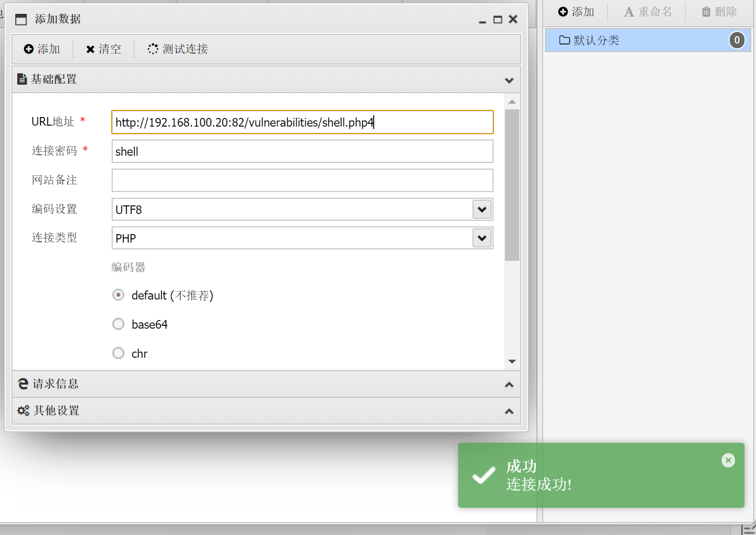The height and width of the screenshot is (535, 756).
Task: Expand the 请求信息 section
Action: tap(266, 384)
